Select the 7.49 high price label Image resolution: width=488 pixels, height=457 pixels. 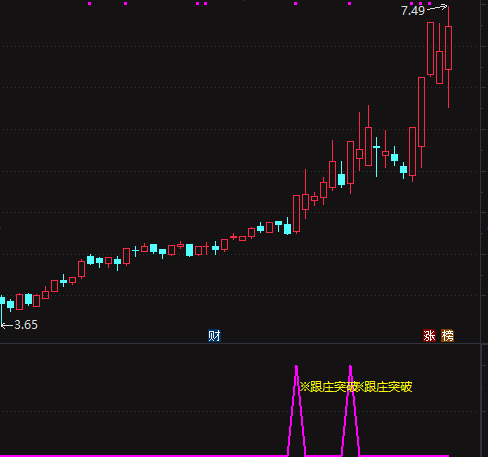413,11
